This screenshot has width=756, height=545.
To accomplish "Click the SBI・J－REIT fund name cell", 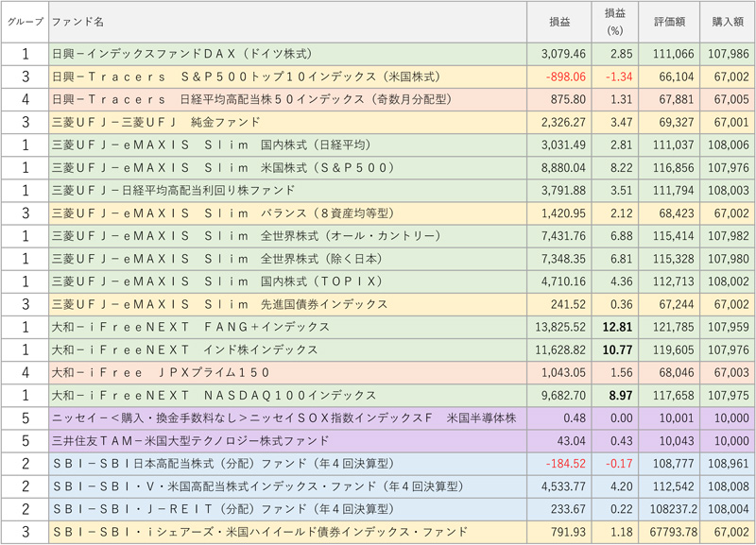I will [288, 509].
